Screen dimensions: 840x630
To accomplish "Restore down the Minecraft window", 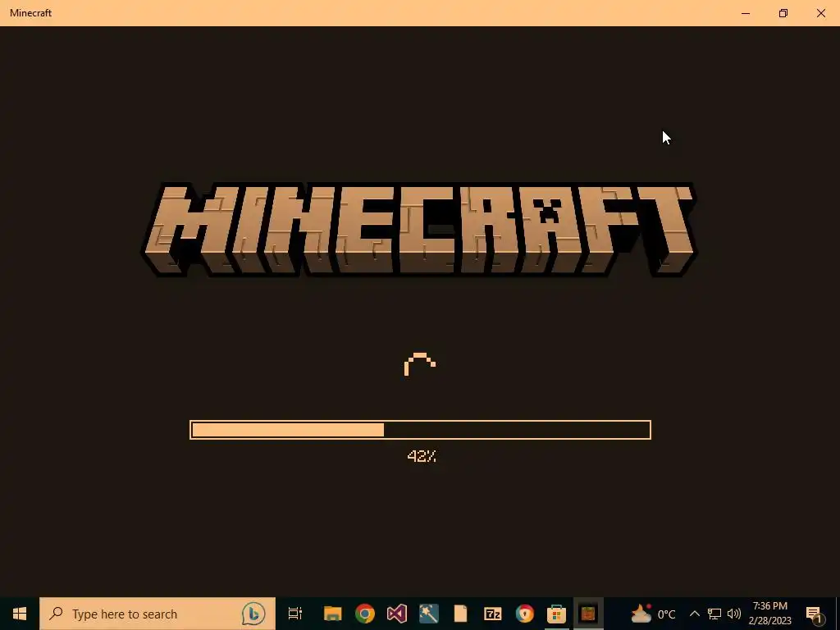I will point(783,13).
